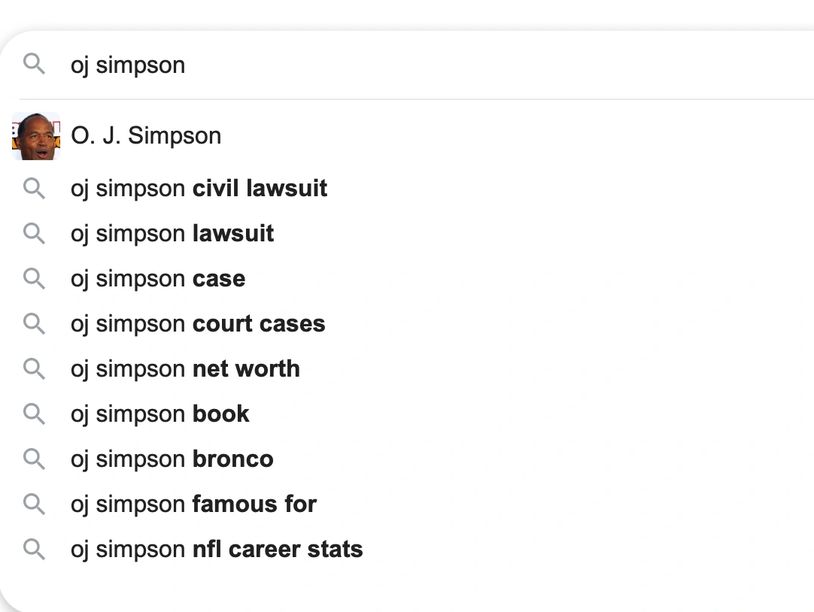Image resolution: width=814 pixels, height=612 pixels.
Task: Select 'oj simpson book' suggestion
Action: (159, 414)
